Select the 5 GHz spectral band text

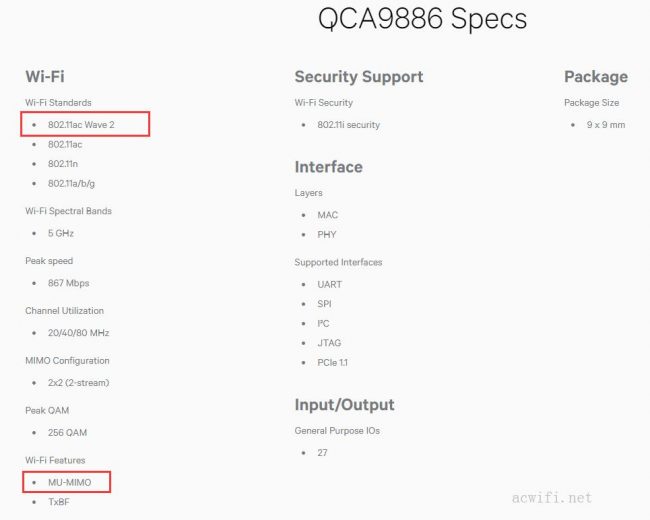point(61,233)
